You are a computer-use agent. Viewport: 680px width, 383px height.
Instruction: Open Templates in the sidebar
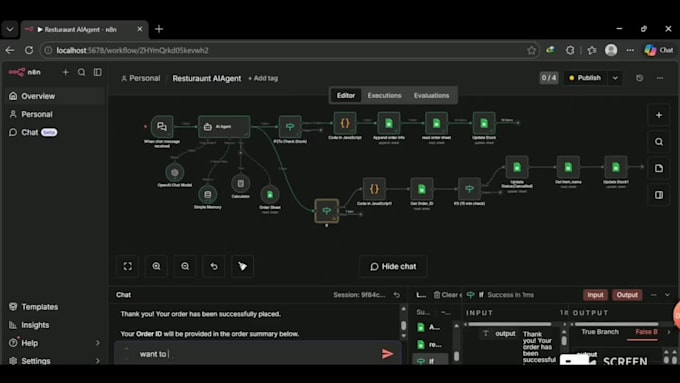[x=54, y=307]
